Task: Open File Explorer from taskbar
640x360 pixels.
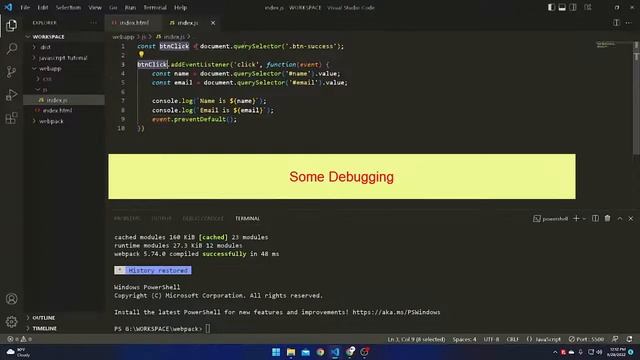Action: (291, 352)
